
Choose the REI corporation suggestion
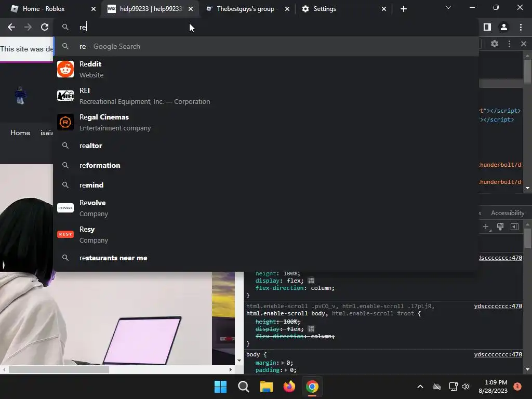click(267, 96)
